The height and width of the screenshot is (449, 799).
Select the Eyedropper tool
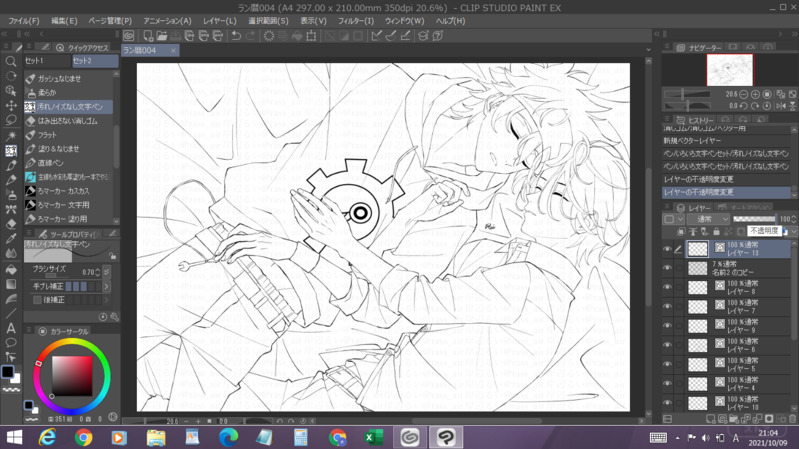pyautogui.click(x=11, y=239)
